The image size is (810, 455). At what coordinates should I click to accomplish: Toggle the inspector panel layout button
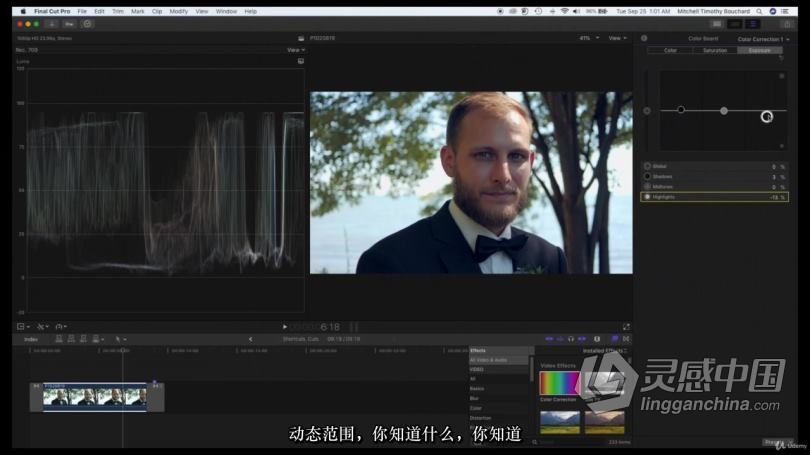[753, 24]
